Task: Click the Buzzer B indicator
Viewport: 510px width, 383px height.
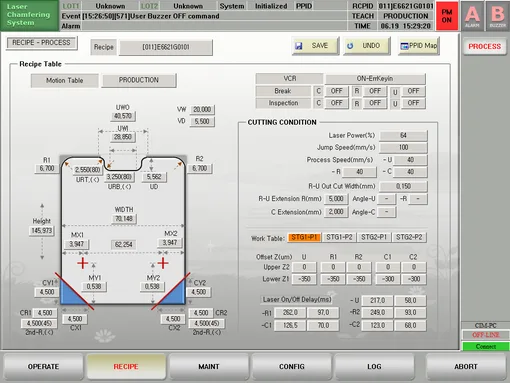Action: pos(497,16)
